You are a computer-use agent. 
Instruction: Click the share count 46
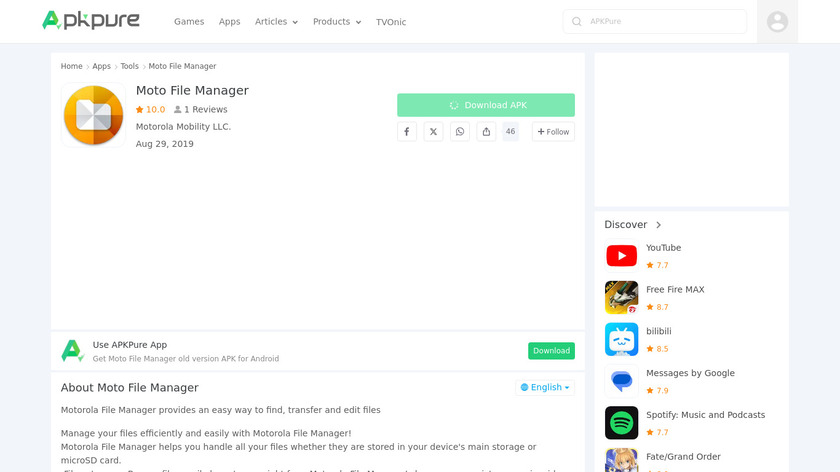pos(511,131)
